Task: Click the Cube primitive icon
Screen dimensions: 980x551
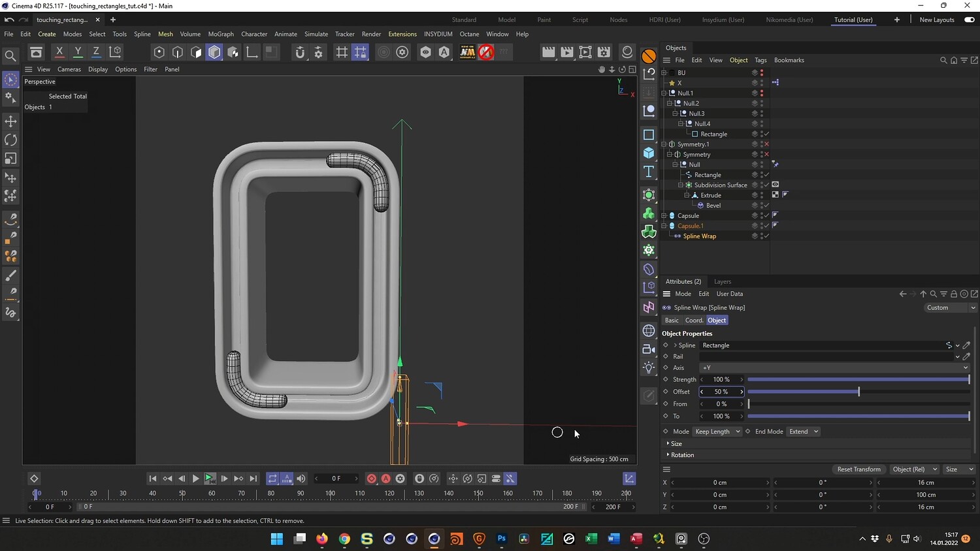Action: pyautogui.click(x=649, y=153)
